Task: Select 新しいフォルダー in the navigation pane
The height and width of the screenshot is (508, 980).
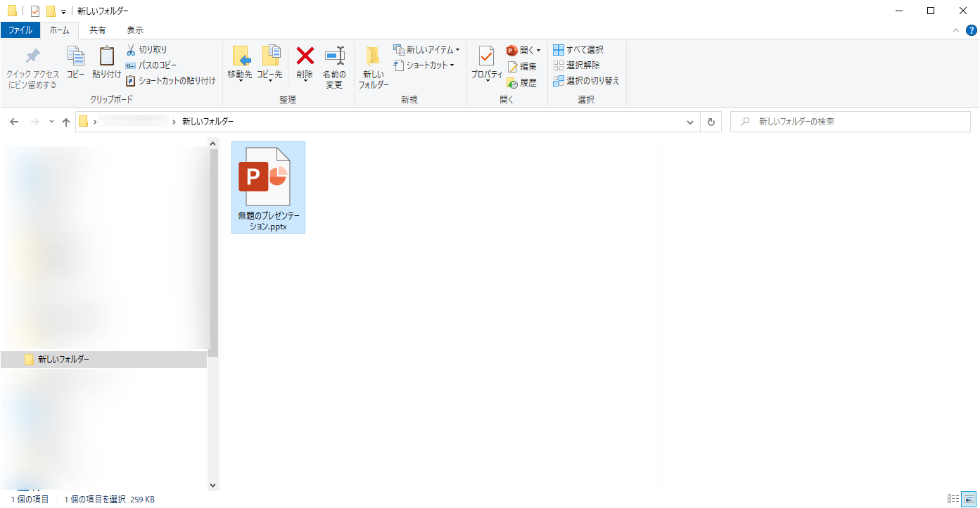Action: (x=103, y=360)
